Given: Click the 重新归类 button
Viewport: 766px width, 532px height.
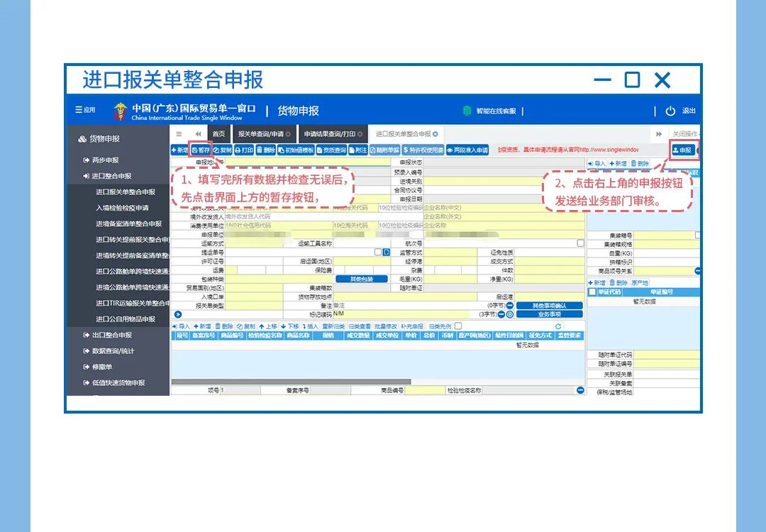Looking at the screenshot, I should click(333, 326).
